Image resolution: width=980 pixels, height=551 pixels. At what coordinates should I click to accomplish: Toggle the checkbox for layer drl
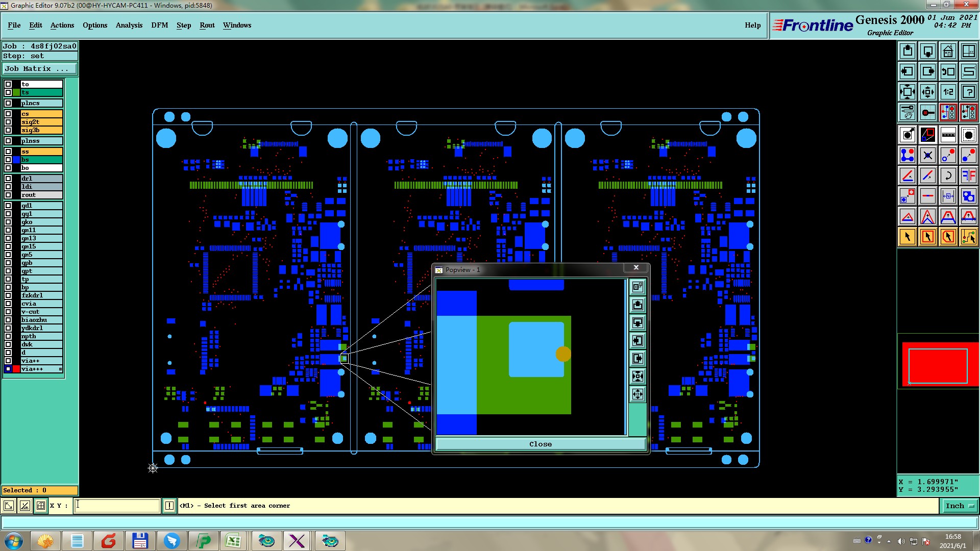[x=8, y=179]
